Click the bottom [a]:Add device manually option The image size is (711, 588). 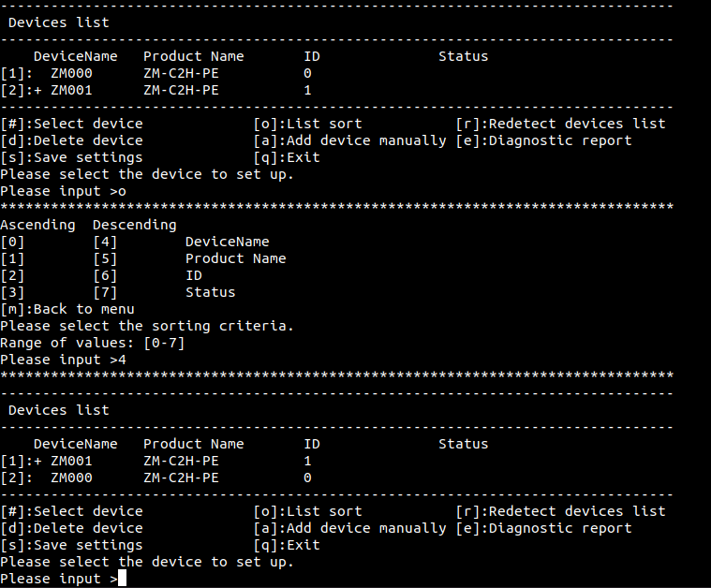[x=350, y=529]
